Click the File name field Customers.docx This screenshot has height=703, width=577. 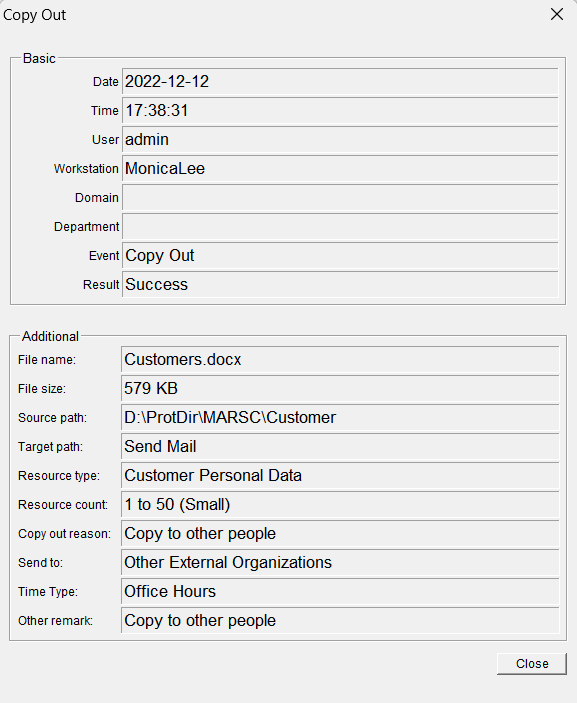coord(340,360)
